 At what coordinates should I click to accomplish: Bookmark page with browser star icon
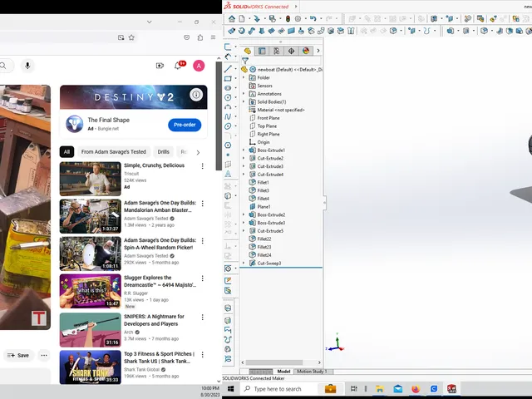click(131, 37)
